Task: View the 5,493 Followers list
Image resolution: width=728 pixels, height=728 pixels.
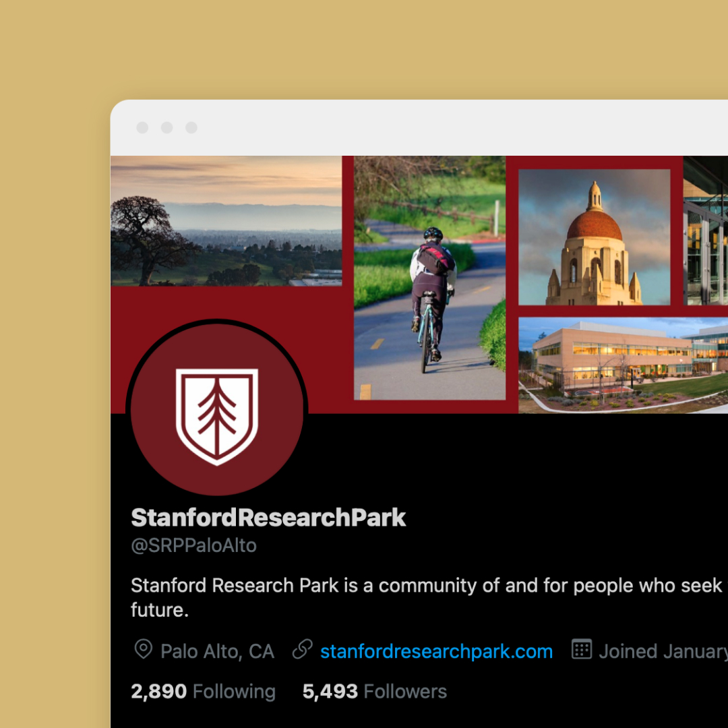Action: coord(374,692)
